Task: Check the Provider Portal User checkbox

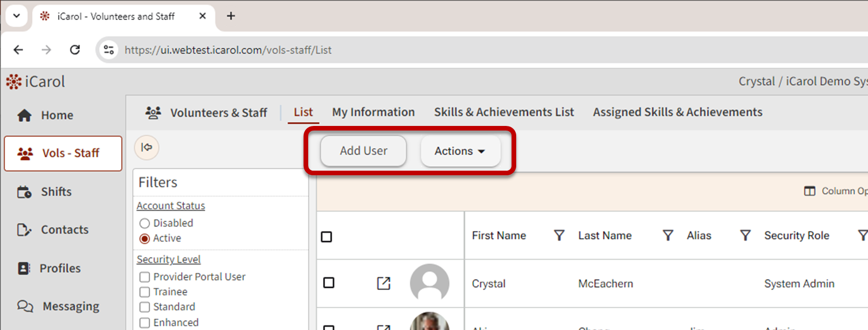Action: 145,277
